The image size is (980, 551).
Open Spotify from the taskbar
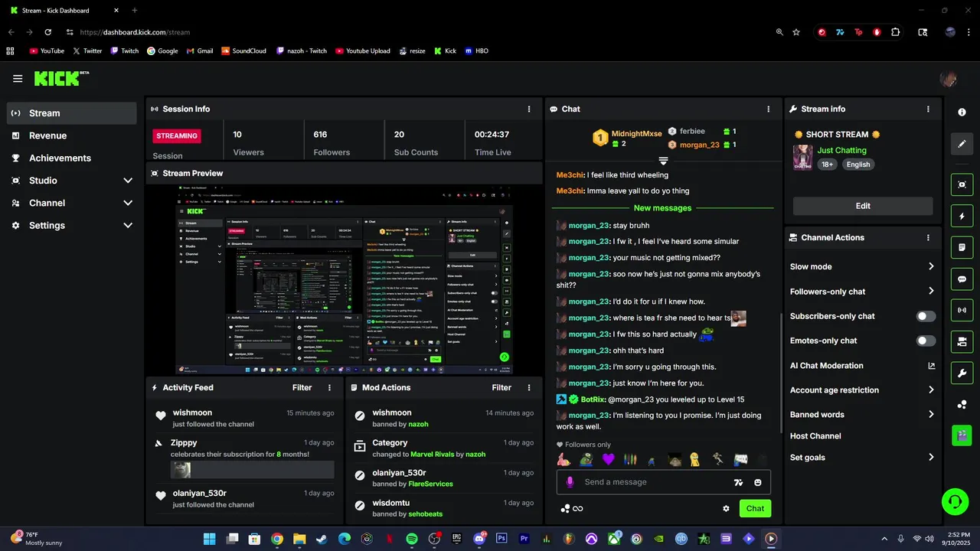(x=411, y=539)
